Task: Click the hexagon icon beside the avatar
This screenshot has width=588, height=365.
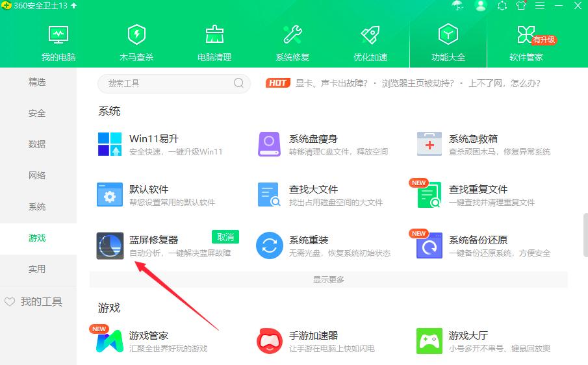Action: click(x=502, y=6)
